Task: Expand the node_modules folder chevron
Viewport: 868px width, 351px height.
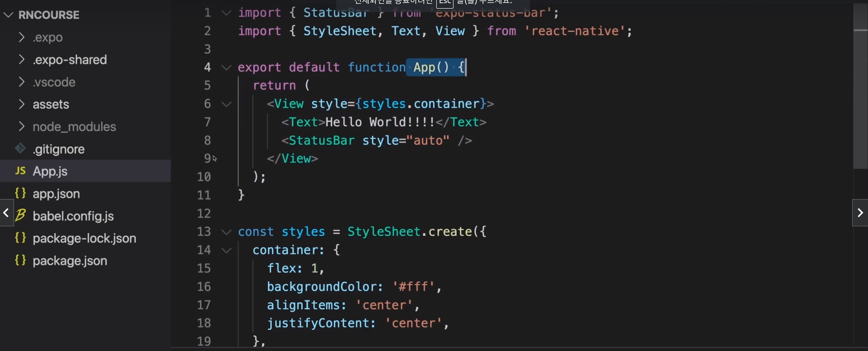Action: (21, 127)
